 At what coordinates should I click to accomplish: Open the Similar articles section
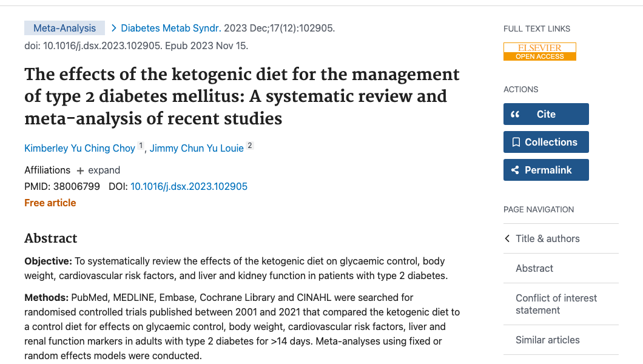coord(547,340)
